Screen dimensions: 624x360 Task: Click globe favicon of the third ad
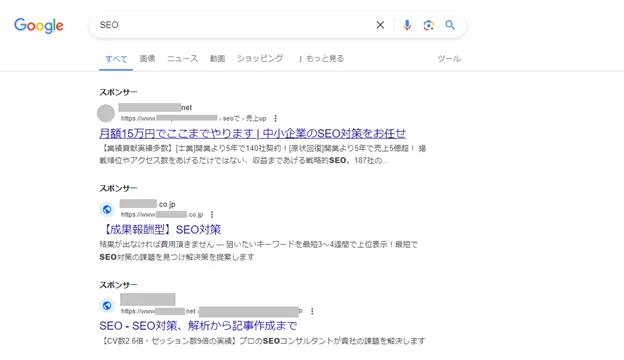click(x=107, y=306)
